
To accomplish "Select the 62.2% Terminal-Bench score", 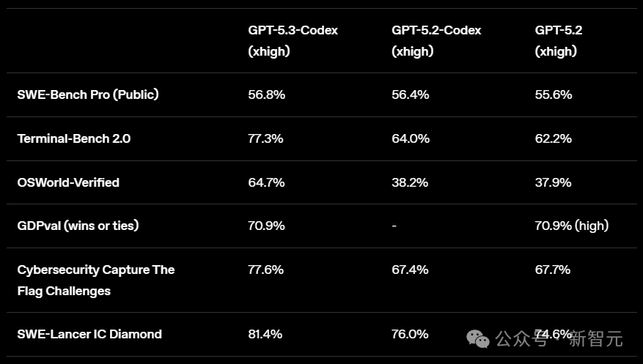I will tap(554, 138).
